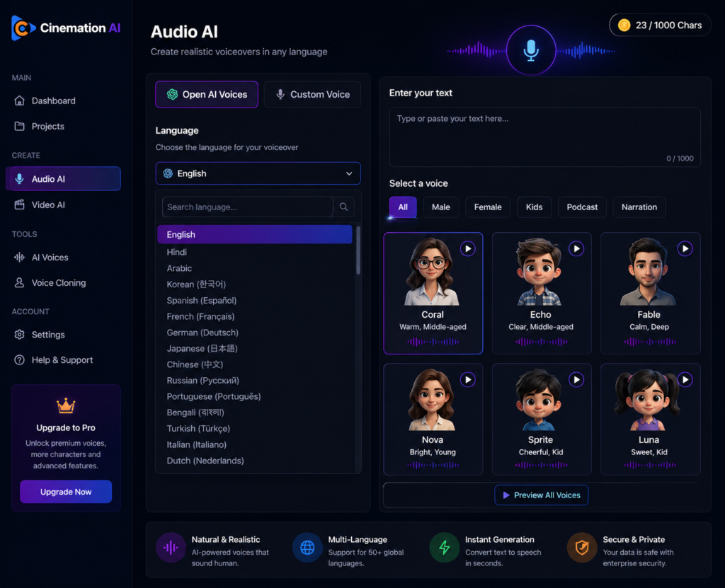The image size is (725, 588).
Task: Select Arabic from language list
Action: [255, 268]
